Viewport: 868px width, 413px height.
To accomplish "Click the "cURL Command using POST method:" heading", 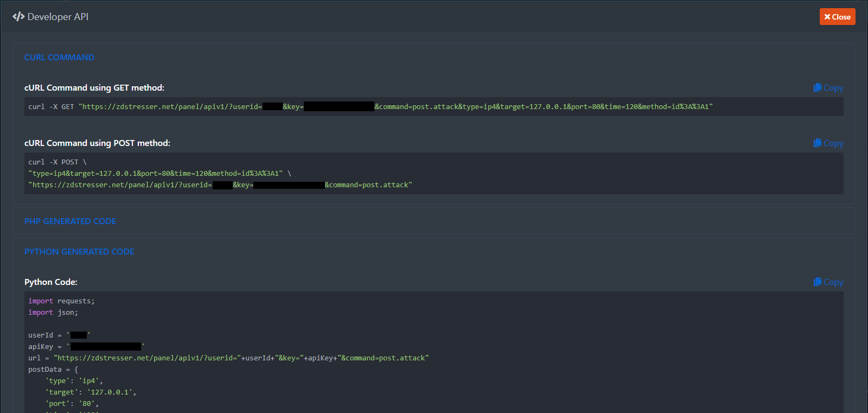I will [x=97, y=143].
